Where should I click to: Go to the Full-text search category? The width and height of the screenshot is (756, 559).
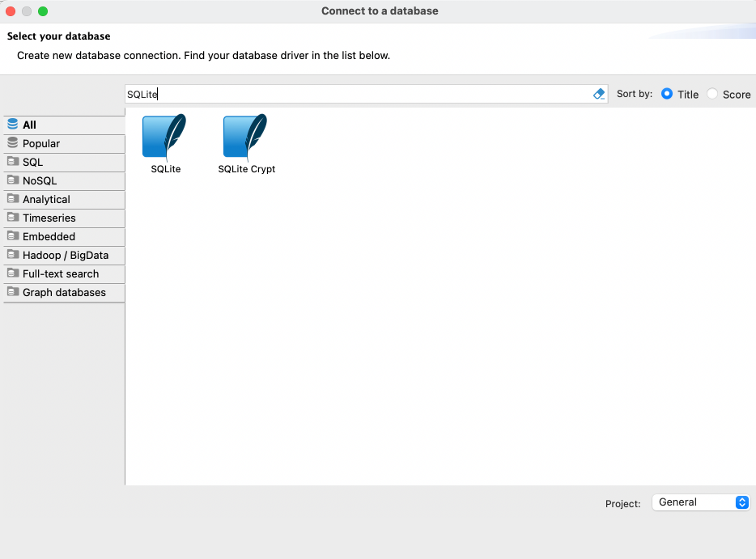[x=61, y=273]
